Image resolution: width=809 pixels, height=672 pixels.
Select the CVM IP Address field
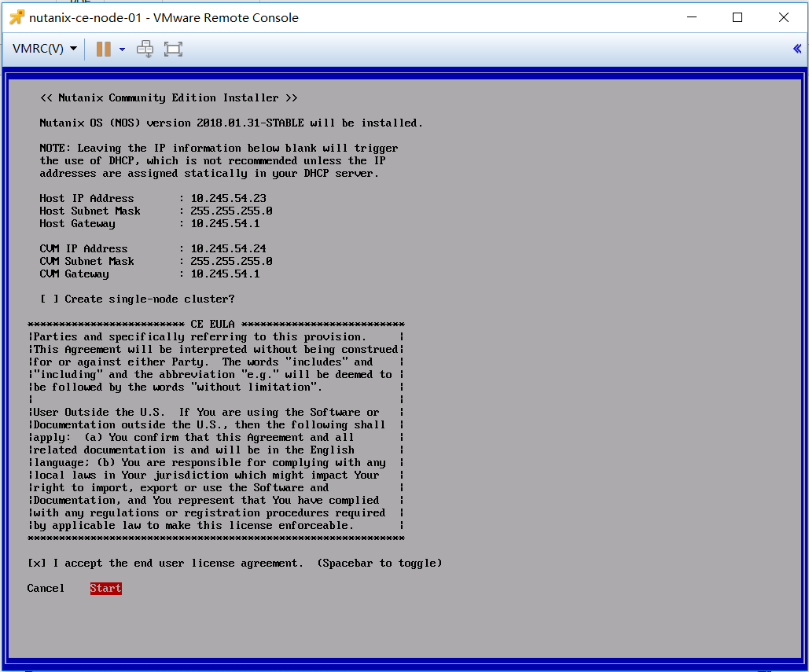point(229,248)
